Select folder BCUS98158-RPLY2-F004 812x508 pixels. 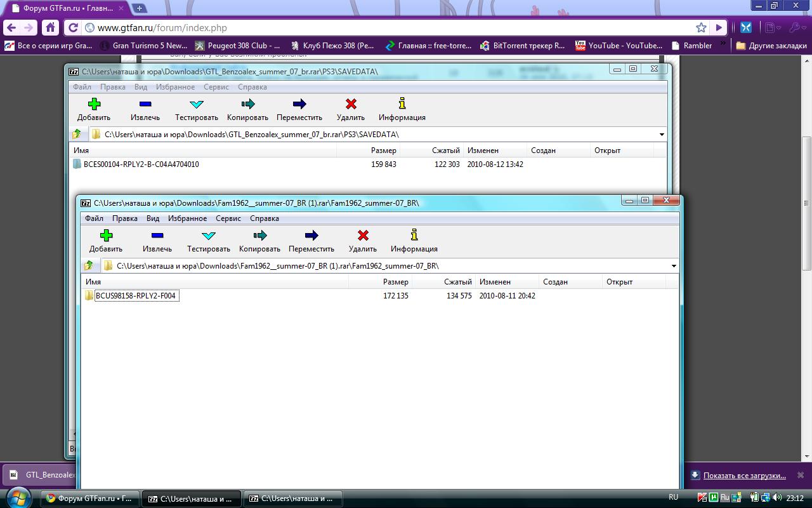tap(135, 295)
